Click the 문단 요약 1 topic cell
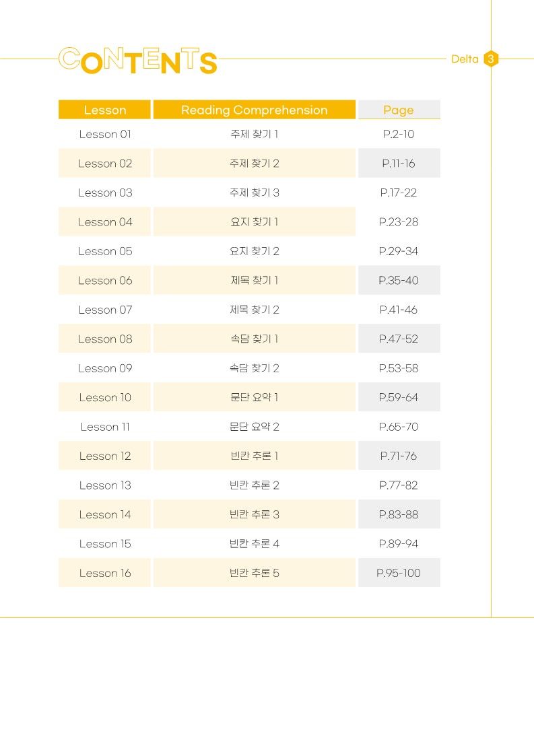Viewport: 534px width, 756px height. tap(255, 398)
